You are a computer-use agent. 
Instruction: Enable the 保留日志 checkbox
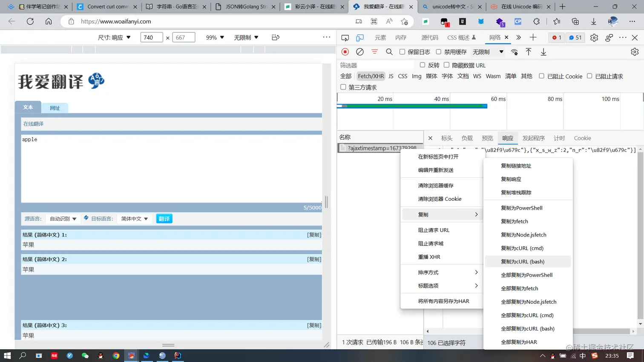402,52
